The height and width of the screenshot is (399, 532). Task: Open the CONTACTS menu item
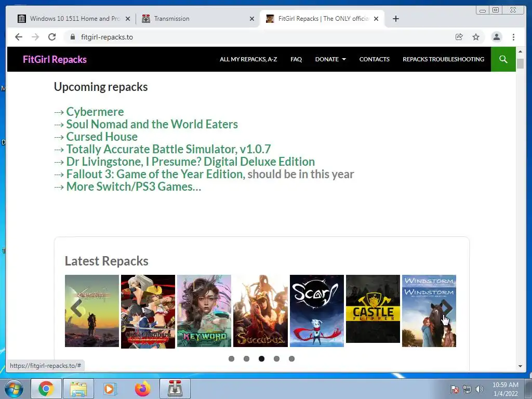click(374, 59)
